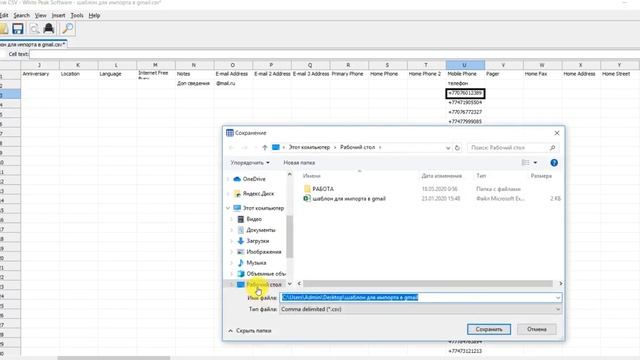Click the Рабочий стол breadcrumb

(x=357, y=147)
